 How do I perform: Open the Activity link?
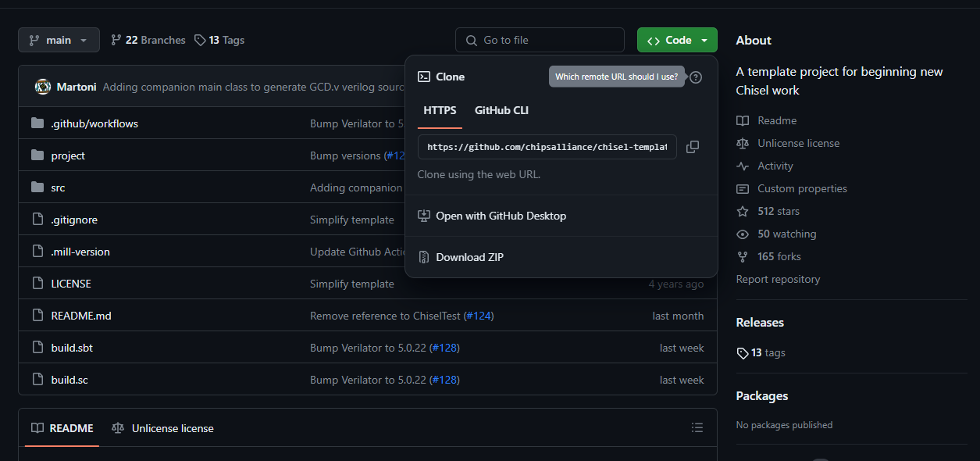(x=775, y=166)
